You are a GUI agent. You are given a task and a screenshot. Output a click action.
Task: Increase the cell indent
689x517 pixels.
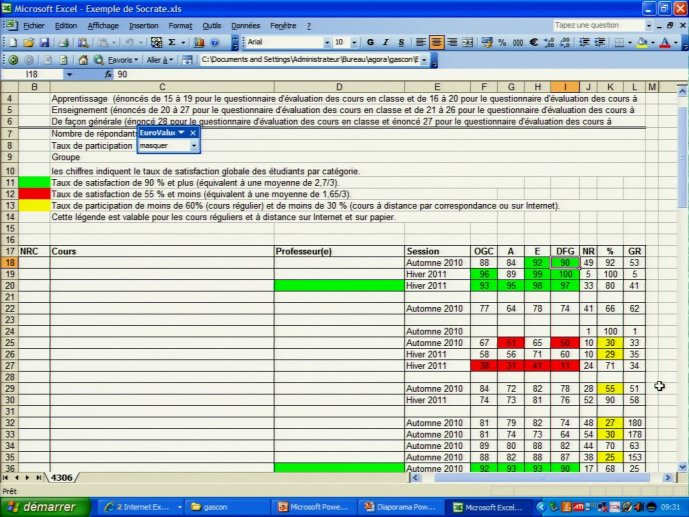pyautogui.click(x=599, y=43)
